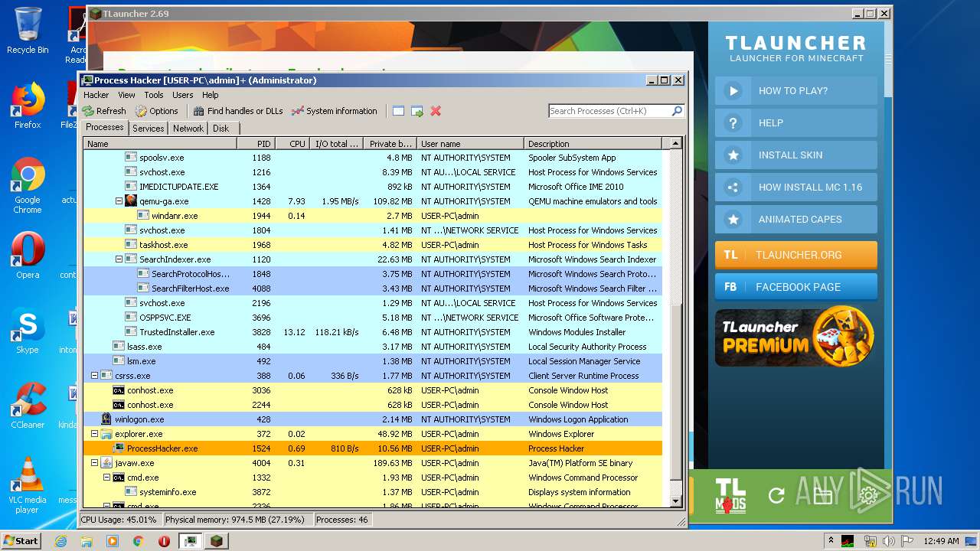The width and height of the screenshot is (980, 551).
Task: Select the TrustedInstaller.exe process row
Action: pos(373,332)
